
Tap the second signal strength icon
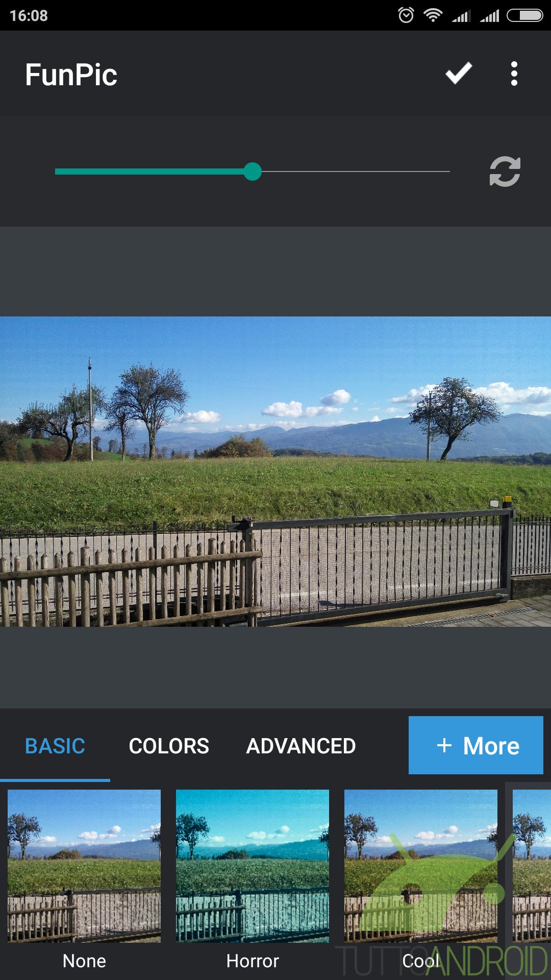point(489,16)
